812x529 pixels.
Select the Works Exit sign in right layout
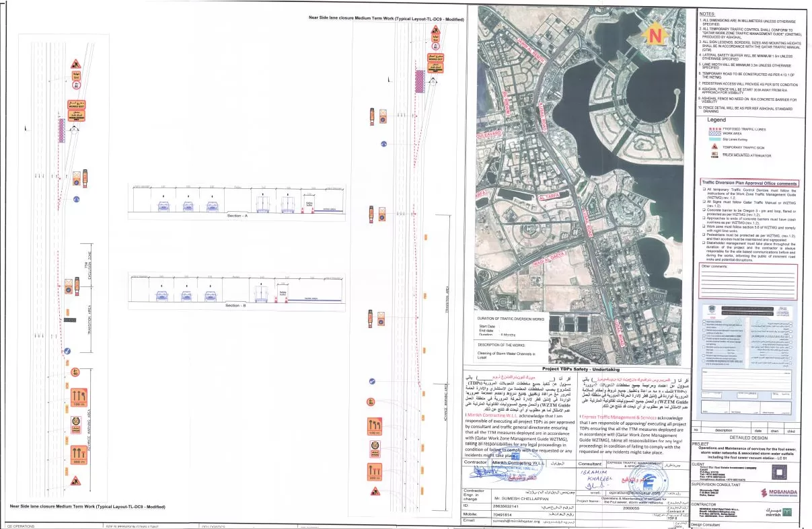(x=436, y=58)
